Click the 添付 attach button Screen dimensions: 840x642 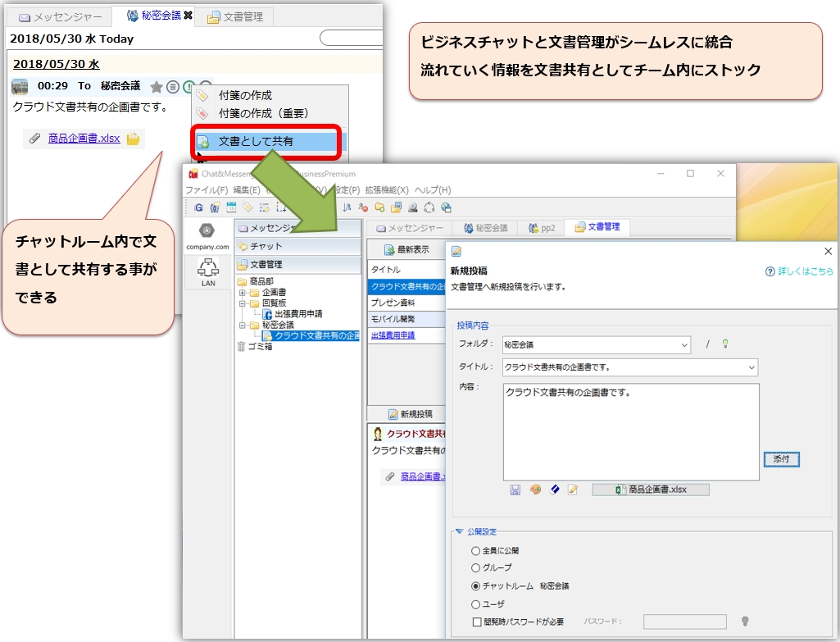(780, 459)
